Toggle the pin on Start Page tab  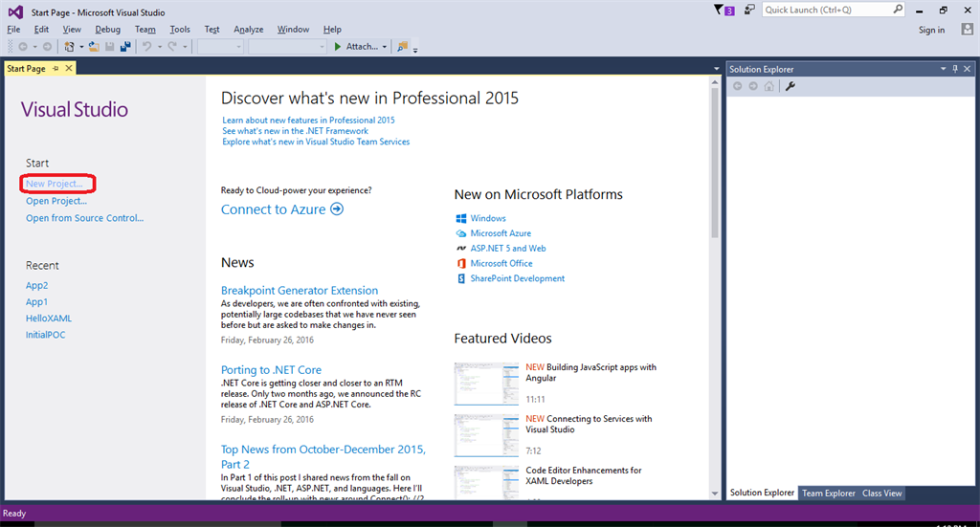(56, 68)
